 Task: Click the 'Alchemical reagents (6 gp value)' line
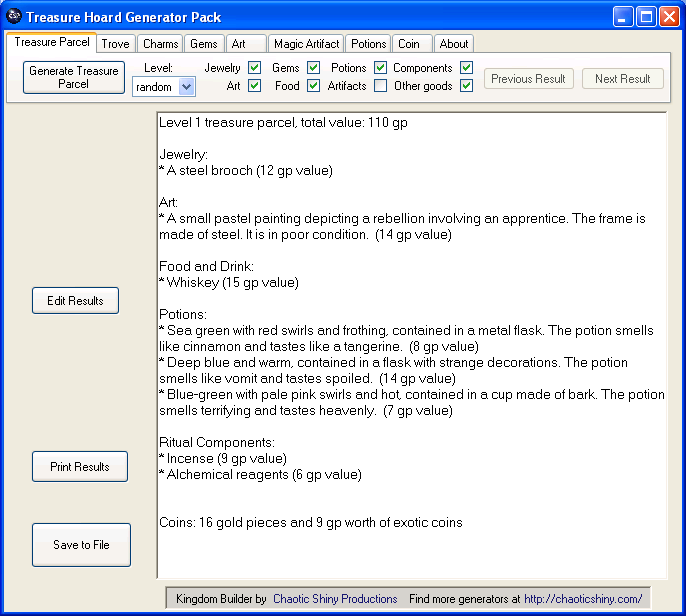[261, 474]
